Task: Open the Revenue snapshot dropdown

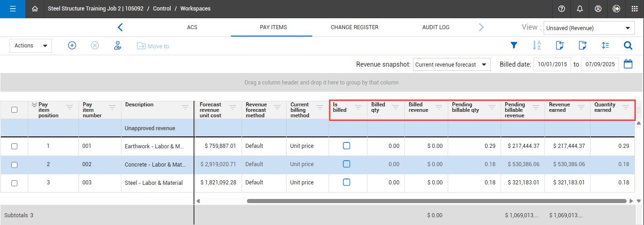Action: [x=451, y=65]
